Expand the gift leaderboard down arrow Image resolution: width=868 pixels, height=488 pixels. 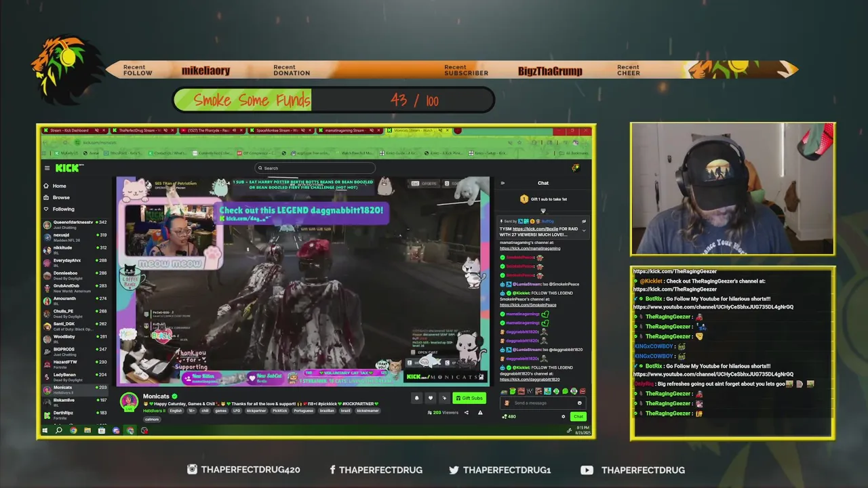pyautogui.click(x=542, y=211)
